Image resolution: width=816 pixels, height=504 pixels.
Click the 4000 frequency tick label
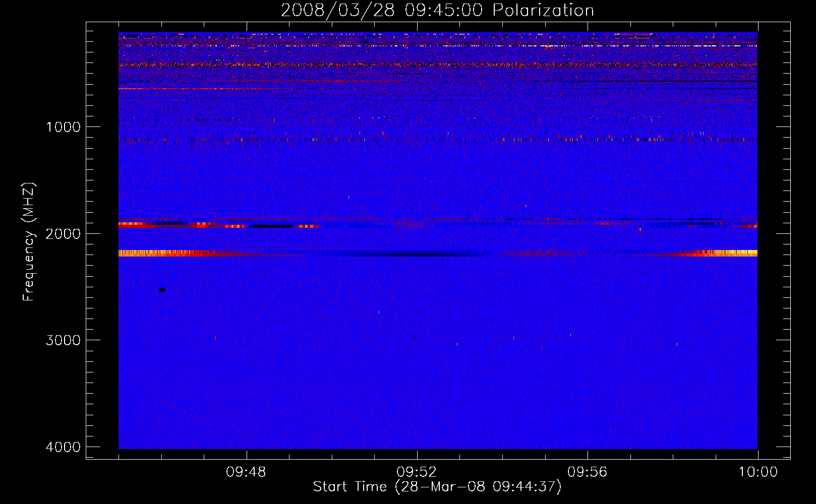pyautogui.click(x=63, y=447)
